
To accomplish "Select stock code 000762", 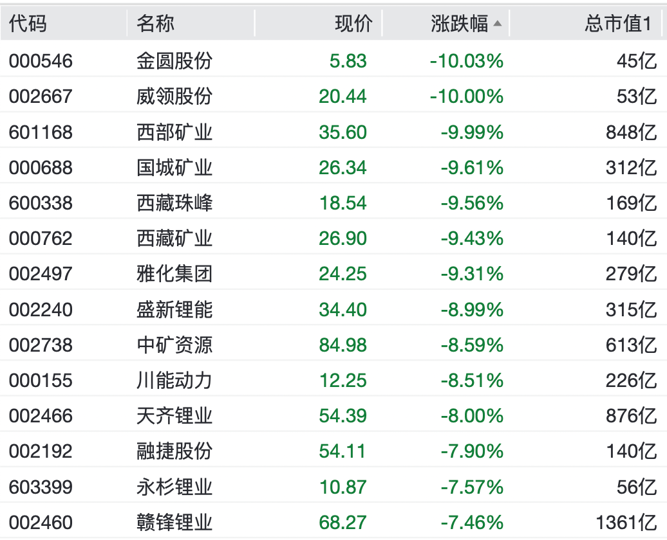I will pyautogui.click(x=41, y=238).
